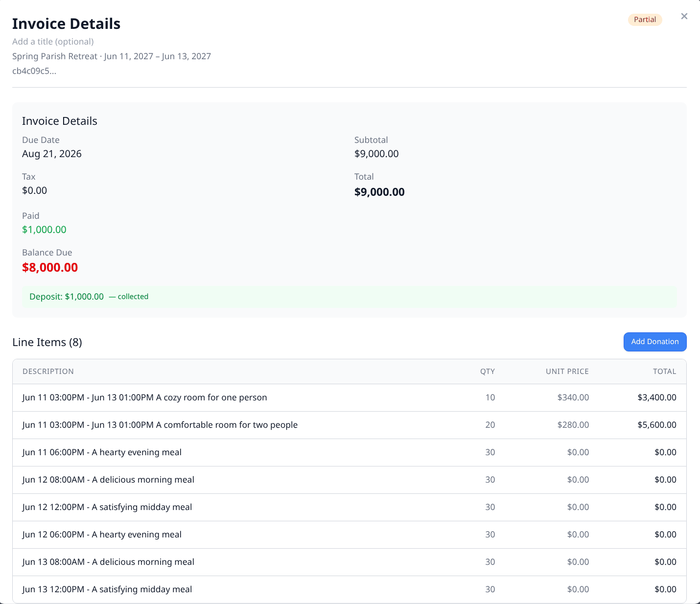The width and height of the screenshot is (700, 604).
Task: Click the invoice ID cb4c09c5...
Action: click(34, 71)
